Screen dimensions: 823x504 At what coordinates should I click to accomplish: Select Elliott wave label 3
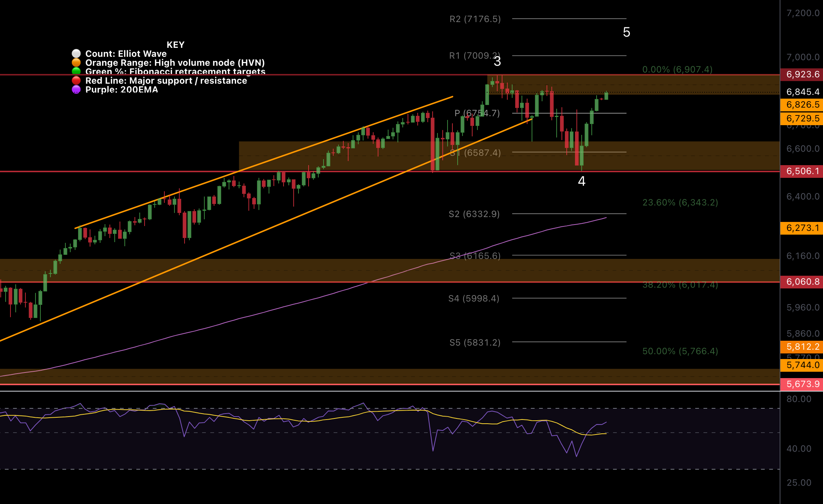[x=497, y=62]
